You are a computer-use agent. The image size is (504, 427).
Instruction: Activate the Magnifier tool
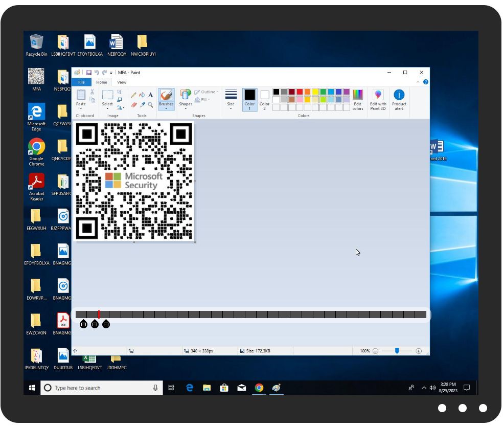[x=150, y=105]
